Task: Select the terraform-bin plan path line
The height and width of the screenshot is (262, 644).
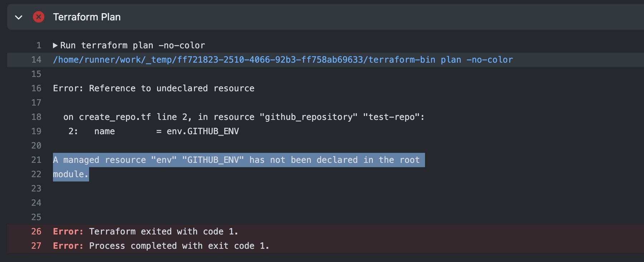Action: [x=283, y=60]
